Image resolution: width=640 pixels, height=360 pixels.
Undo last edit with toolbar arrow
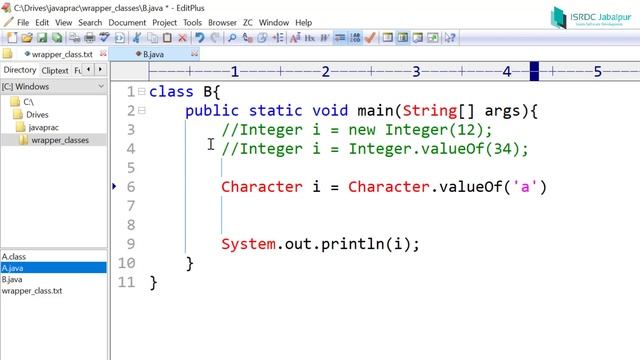pos(200,38)
